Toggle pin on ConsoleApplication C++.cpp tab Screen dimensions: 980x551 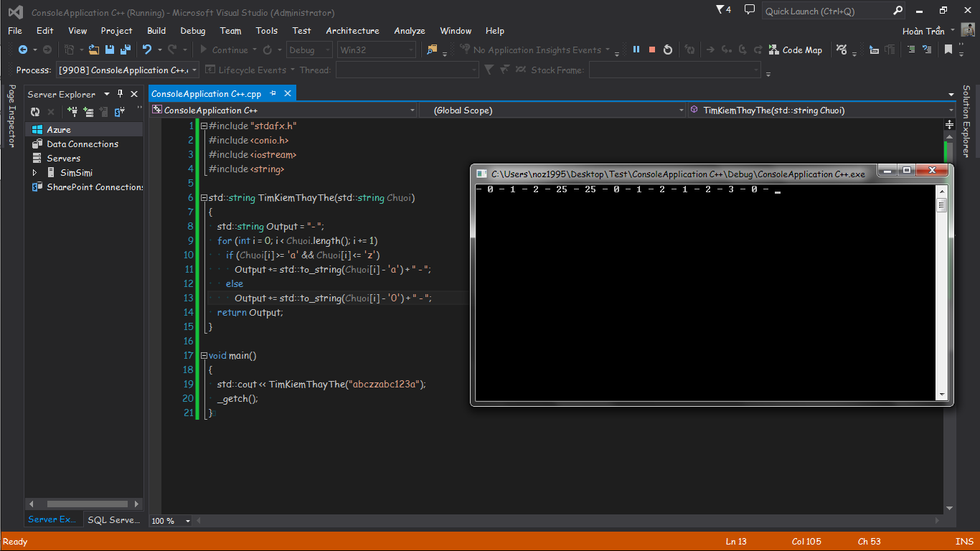[274, 94]
